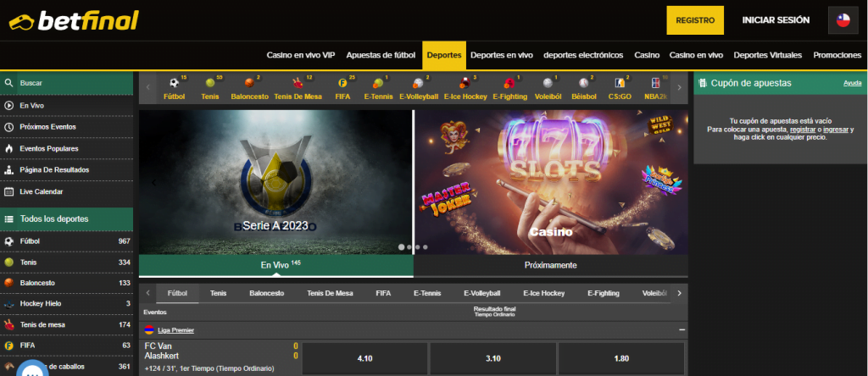Click the REGISTRO button
The image size is (868, 376).
click(695, 20)
